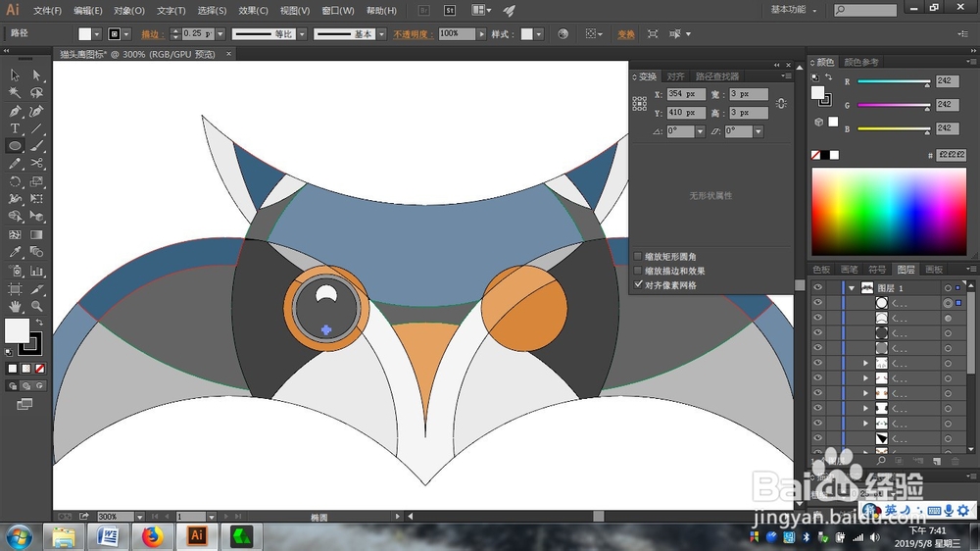Select the Eyedropper tool

click(x=15, y=252)
